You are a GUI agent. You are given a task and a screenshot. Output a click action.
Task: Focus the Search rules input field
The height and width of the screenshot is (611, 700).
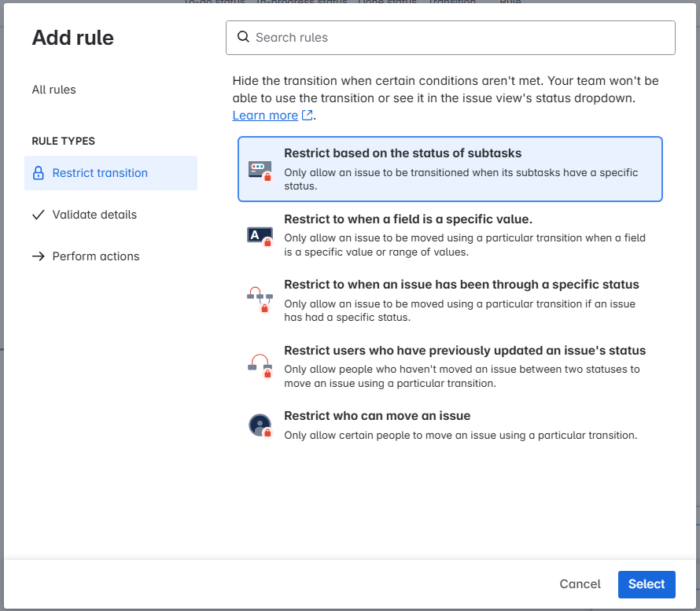coord(456,38)
